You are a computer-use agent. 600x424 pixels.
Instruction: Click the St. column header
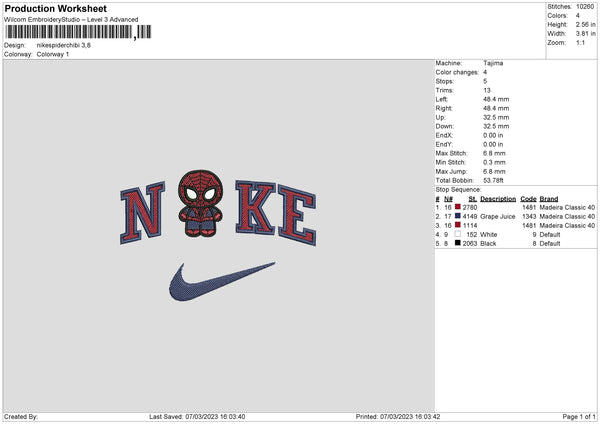473,199
